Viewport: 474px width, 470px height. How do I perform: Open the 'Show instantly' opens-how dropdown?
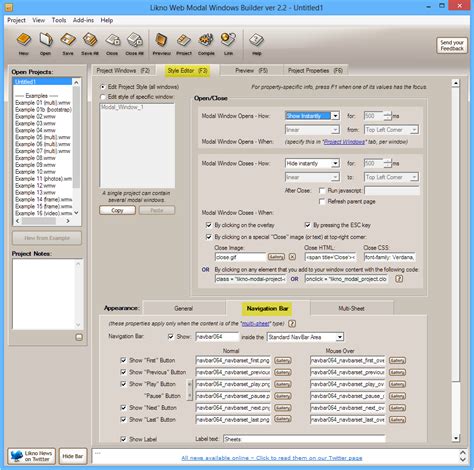tap(336, 116)
